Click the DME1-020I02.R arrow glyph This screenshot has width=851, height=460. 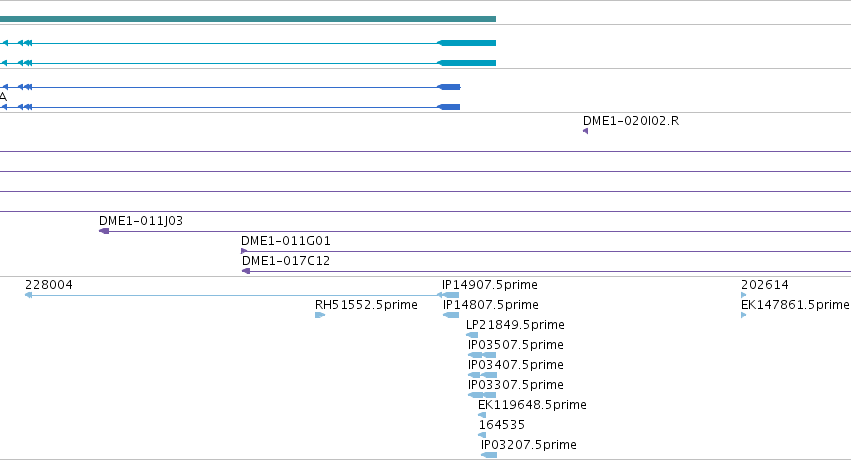pos(585,131)
